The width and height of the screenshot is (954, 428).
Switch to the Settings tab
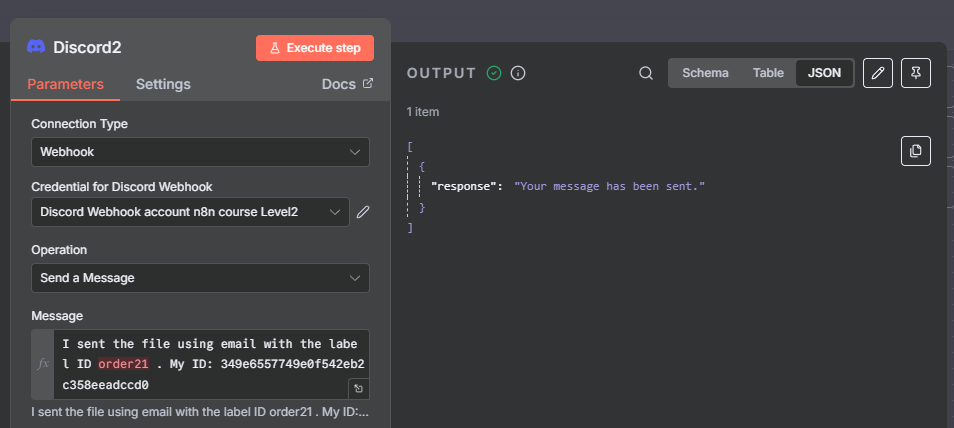tap(163, 84)
